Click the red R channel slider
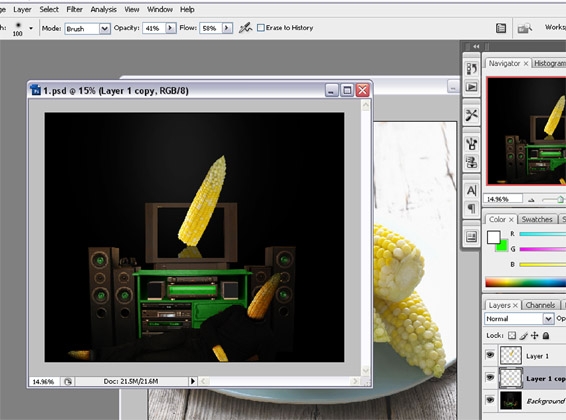 point(543,234)
